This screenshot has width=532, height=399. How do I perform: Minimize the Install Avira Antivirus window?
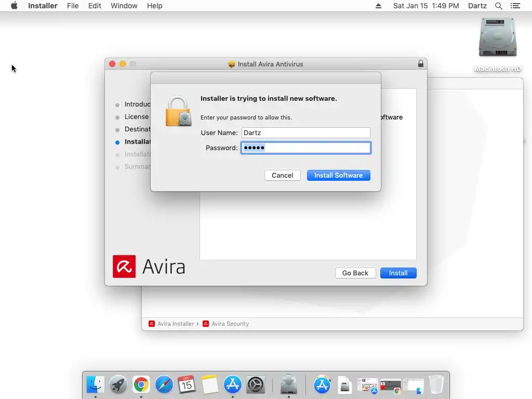[x=123, y=64]
